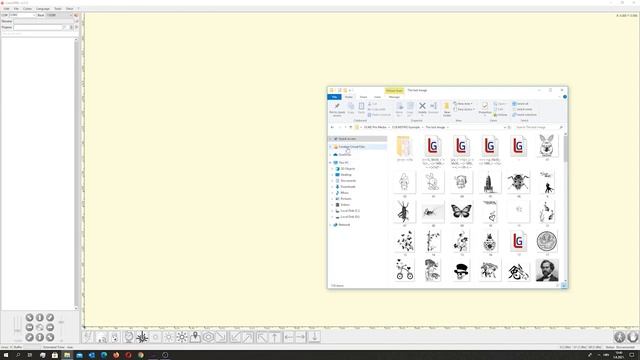Click the Explorer search box
The width and height of the screenshot is (640, 360).
[538, 127]
